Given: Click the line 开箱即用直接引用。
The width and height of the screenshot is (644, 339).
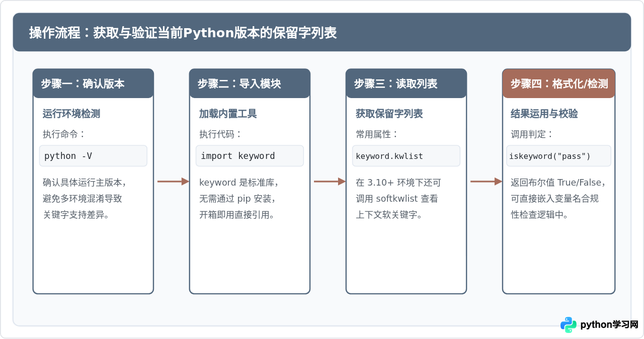Looking at the screenshot, I should 237,215.
